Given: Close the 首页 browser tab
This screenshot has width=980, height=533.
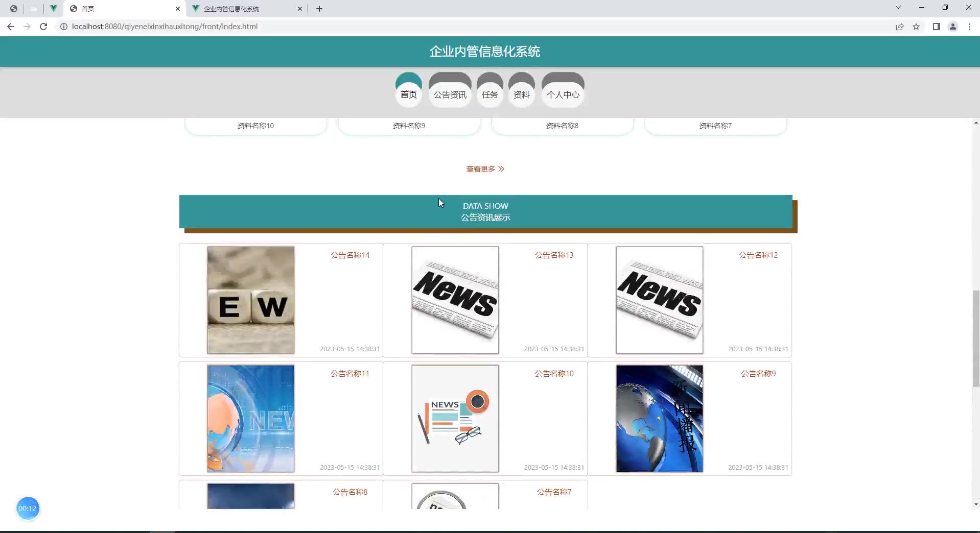Looking at the screenshot, I should [178, 9].
